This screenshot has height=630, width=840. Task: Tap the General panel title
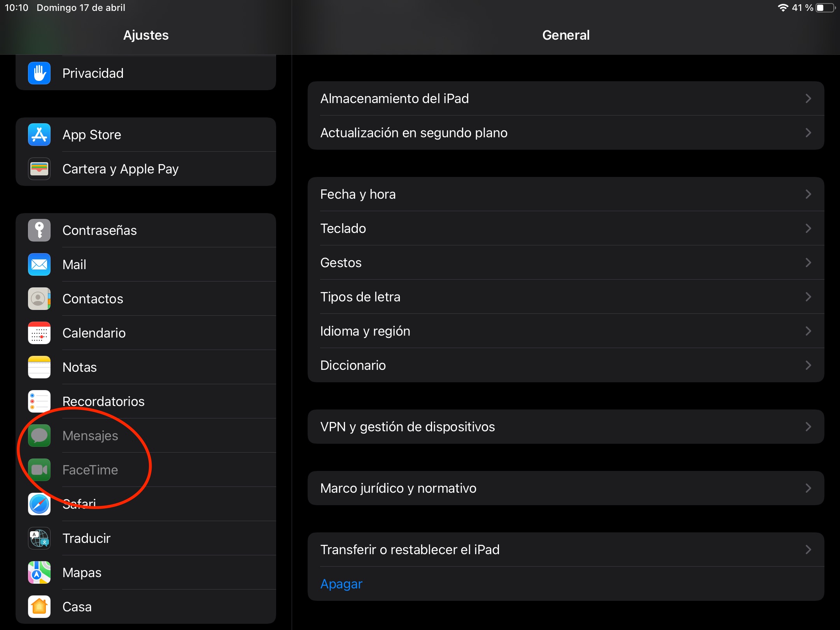pos(566,35)
